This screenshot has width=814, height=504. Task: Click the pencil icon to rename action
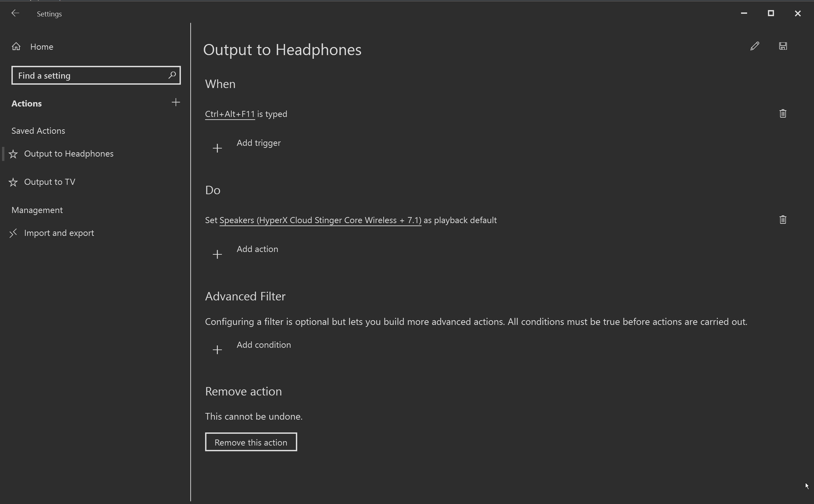(754, 46)
